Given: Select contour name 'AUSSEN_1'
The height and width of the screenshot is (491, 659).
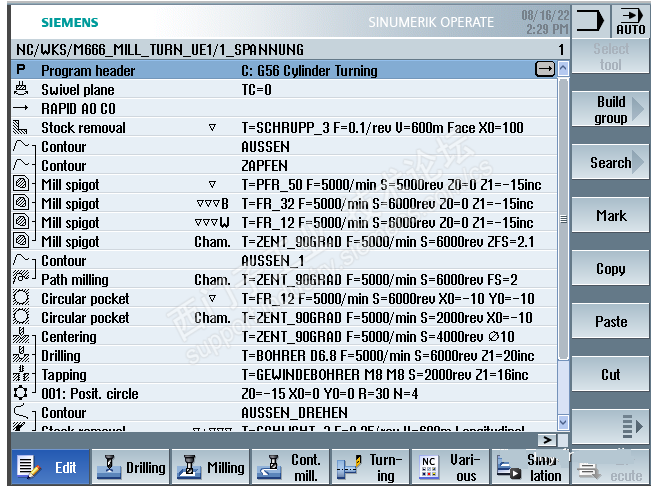Looking at the screenshot, I should coord(272,261).
